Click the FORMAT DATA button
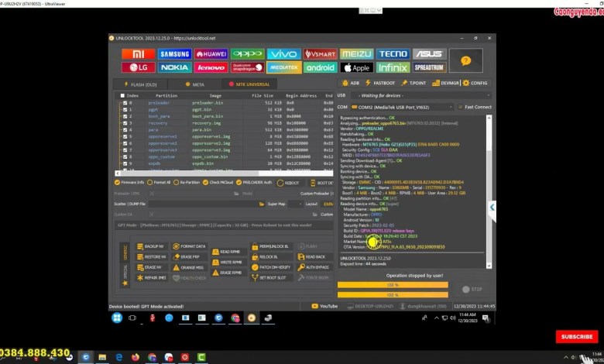This screenshot has height=364, width=604. point(190,246)
